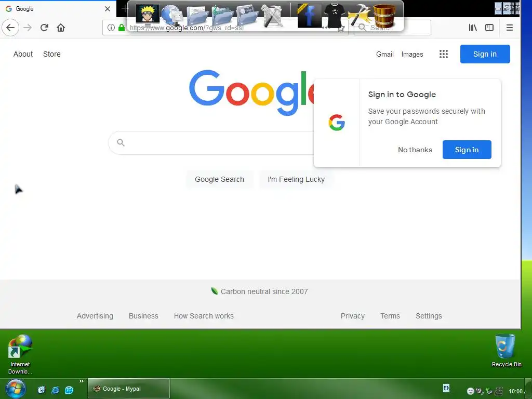The width and height of the screenshot is (532, 399).
Task: Open the Store link
Action: [x=52, y=54]
